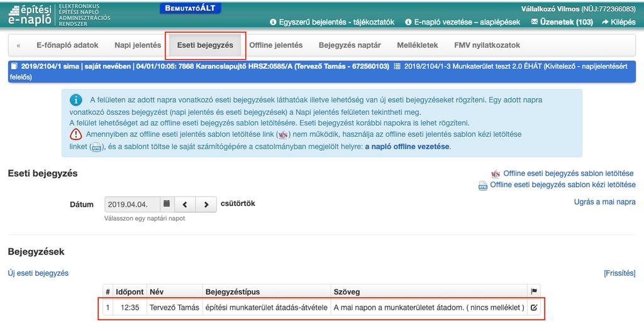644x331 pixels.
Task: Click the warning exclamation icon in notice
Action: (x=75, y=134)
